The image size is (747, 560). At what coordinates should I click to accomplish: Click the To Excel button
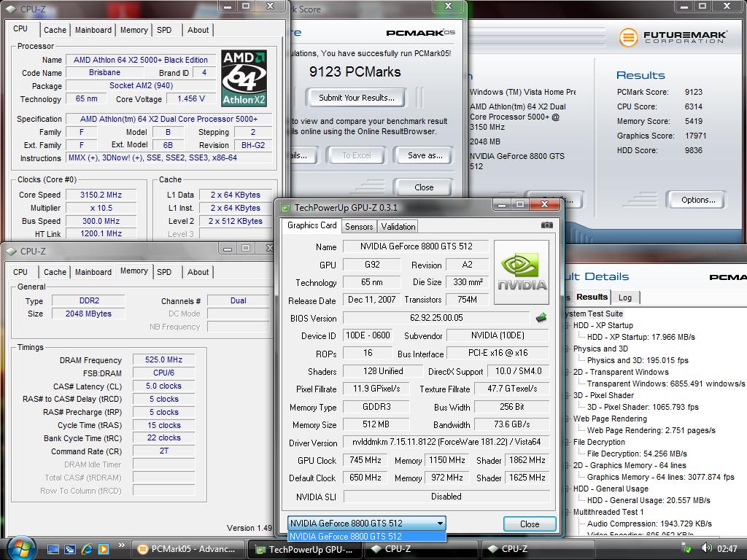pyautogui.click(x=356, y=155)
